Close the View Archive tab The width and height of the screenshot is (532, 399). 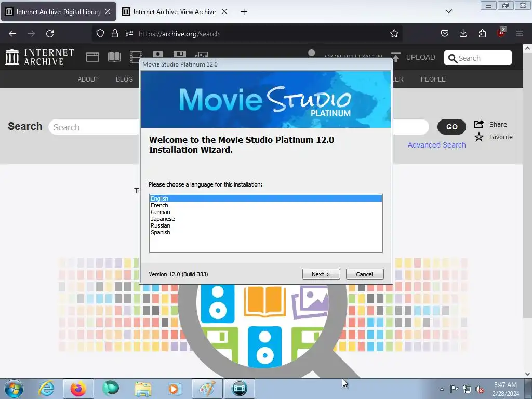[224, 12]
